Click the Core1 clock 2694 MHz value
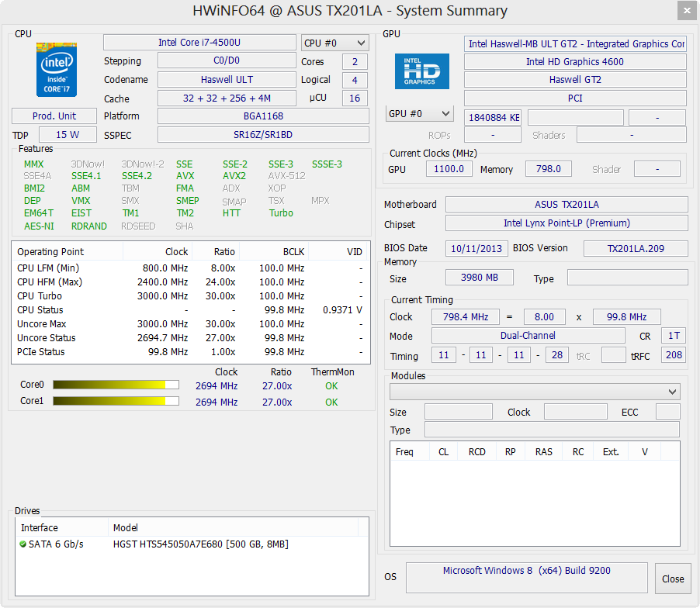This screenshot has height=608, width=700. coord(217,402)
